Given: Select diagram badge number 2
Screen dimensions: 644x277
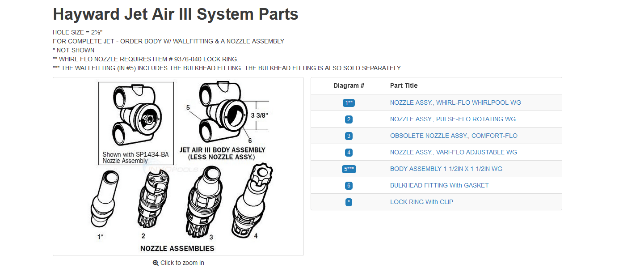Looking at the screenshot, I should [x=349, y=119].
